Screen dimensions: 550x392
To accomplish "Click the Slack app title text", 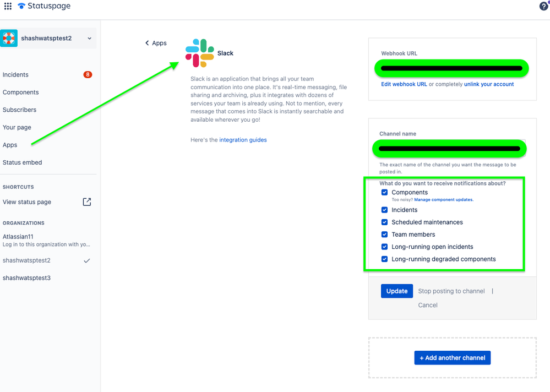I will click(x=225, y=53).
